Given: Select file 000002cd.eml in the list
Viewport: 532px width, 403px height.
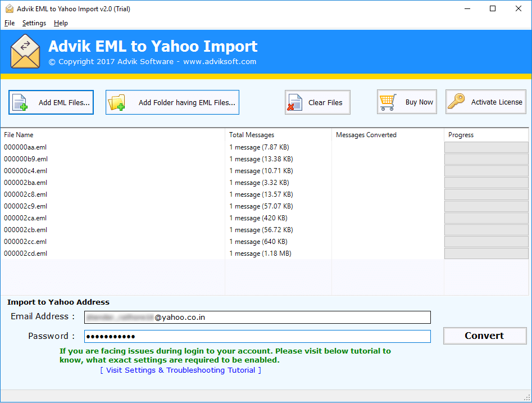Looking at the screenshot, I should click(x=25, y=253).
